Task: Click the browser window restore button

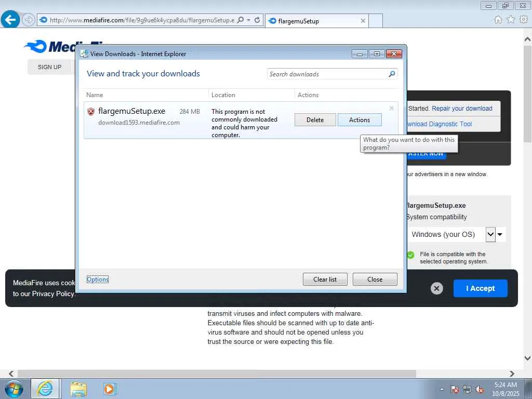Action: coord(506,5)
